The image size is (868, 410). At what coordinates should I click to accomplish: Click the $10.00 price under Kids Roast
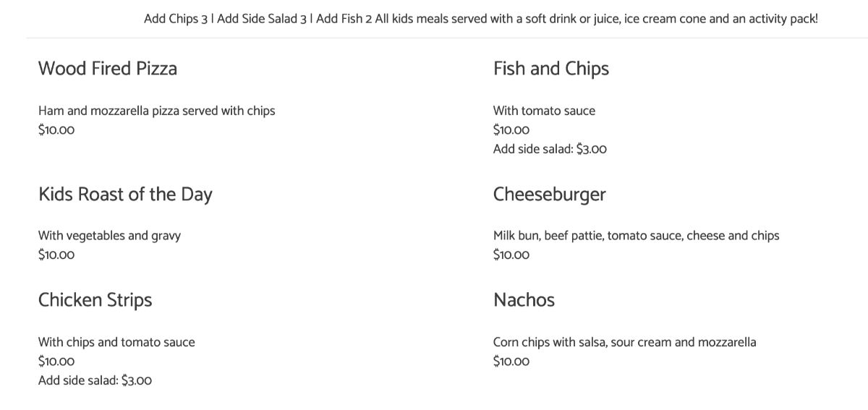point(56,255)
